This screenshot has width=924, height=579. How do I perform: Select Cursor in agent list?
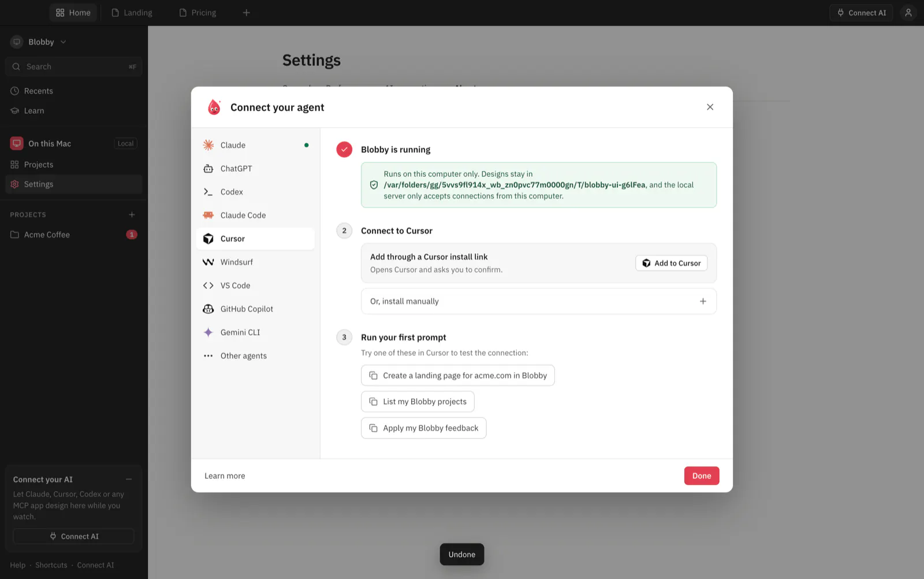(255, 239)
